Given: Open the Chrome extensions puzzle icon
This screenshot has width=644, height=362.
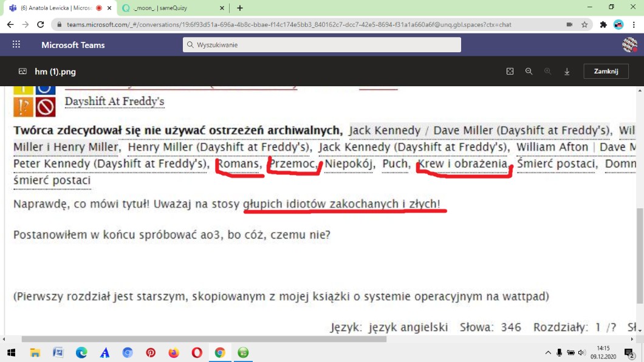Looking at the screenshot, I should pos(603,25).
